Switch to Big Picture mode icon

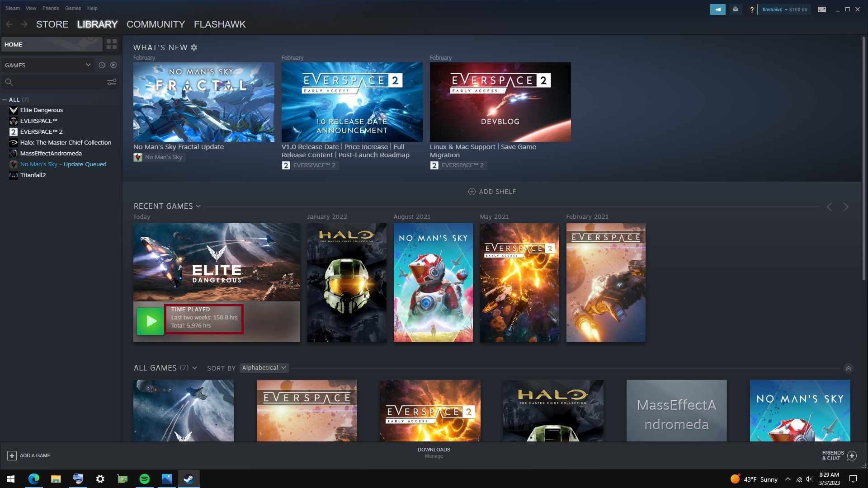point(822,9)
